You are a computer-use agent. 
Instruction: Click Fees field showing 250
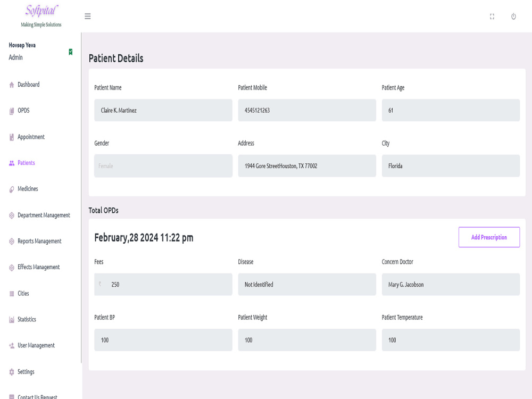[163, 284]
